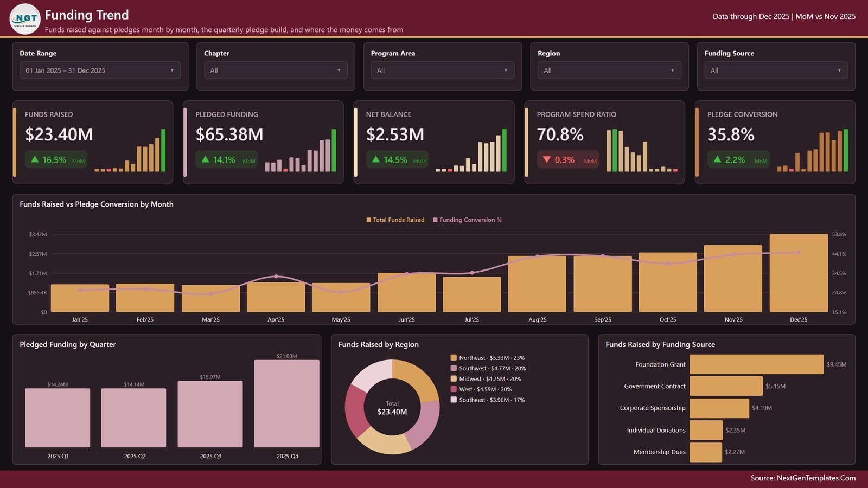Select the Aug'25 bar in monthly chart
This screenshot has width=868, height=488.
point(537,284)
